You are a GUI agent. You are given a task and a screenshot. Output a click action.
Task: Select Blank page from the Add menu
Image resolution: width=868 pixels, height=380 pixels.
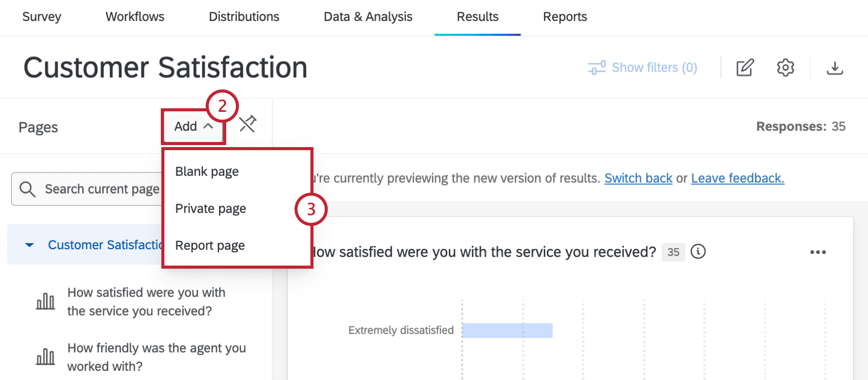tap(206, 171)
